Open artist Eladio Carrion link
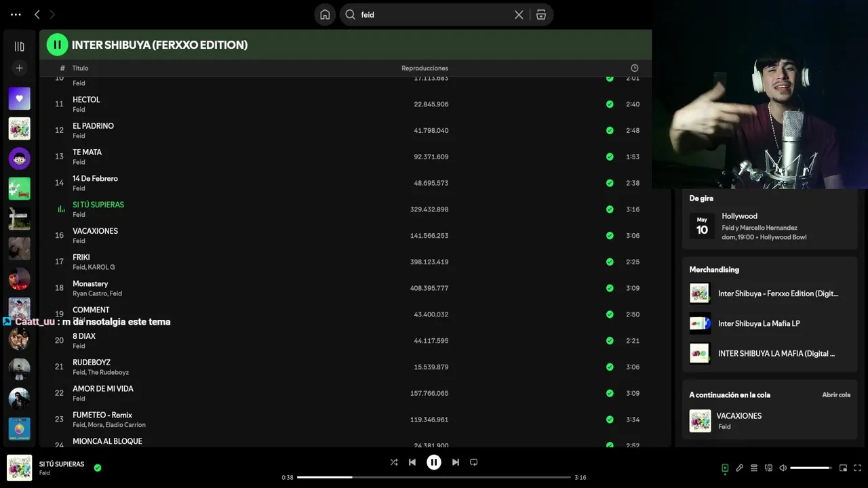This screenshot has width=868, height=488. point(126,425)
